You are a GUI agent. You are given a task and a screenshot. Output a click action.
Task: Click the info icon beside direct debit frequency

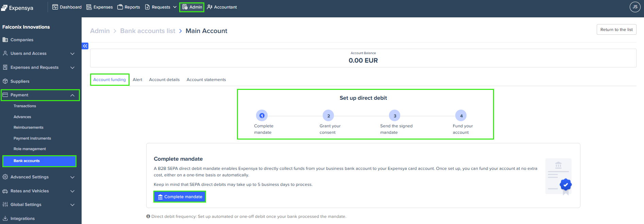148,216
